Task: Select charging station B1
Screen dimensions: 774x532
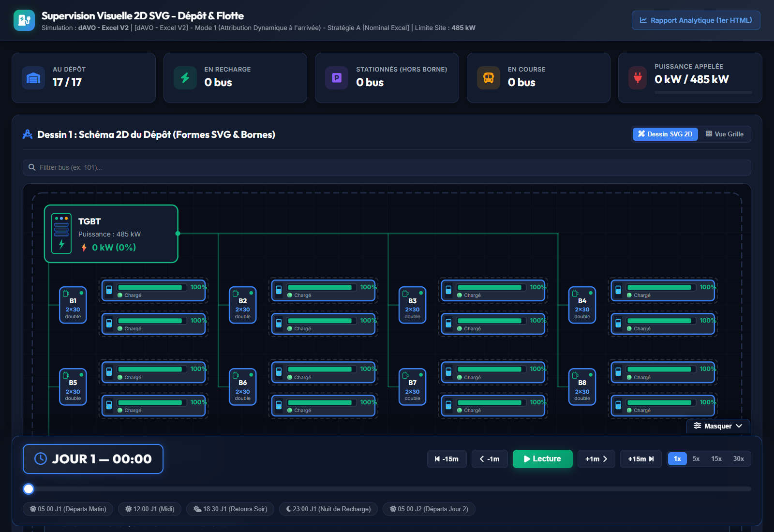Action: tap(73, 305)
